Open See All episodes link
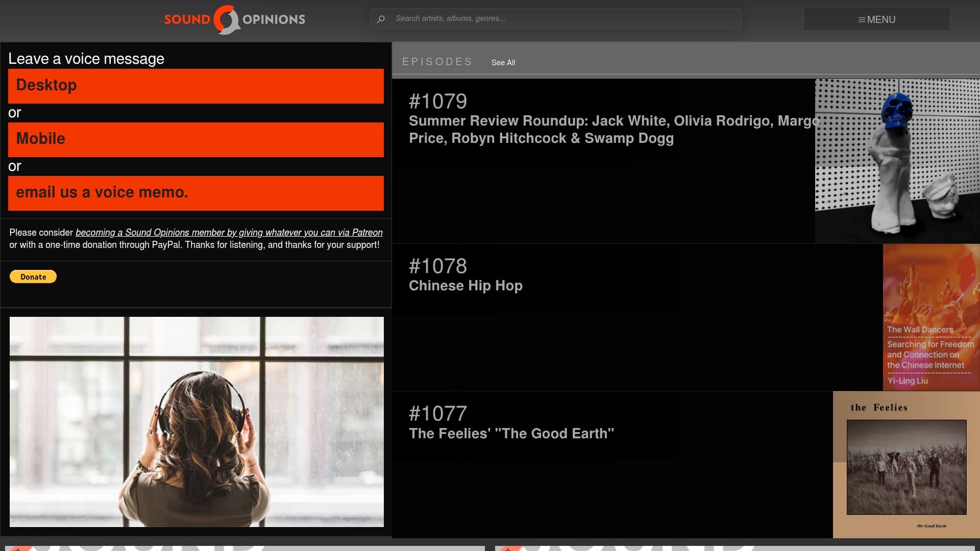Viewport: 980px width, 551px height. [x=503, y=62]
